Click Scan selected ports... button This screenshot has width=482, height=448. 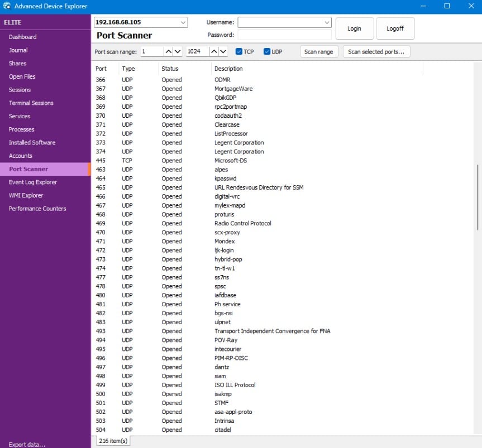(x=376, y=51)
